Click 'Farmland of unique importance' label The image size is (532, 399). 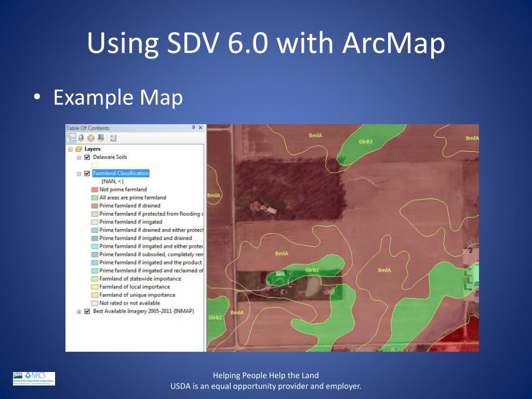(137, 295)
